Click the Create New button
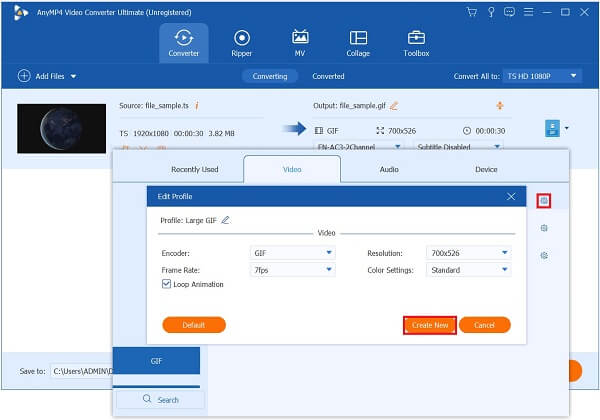Screen dimensions: 600x420 [x=430, y=325]
